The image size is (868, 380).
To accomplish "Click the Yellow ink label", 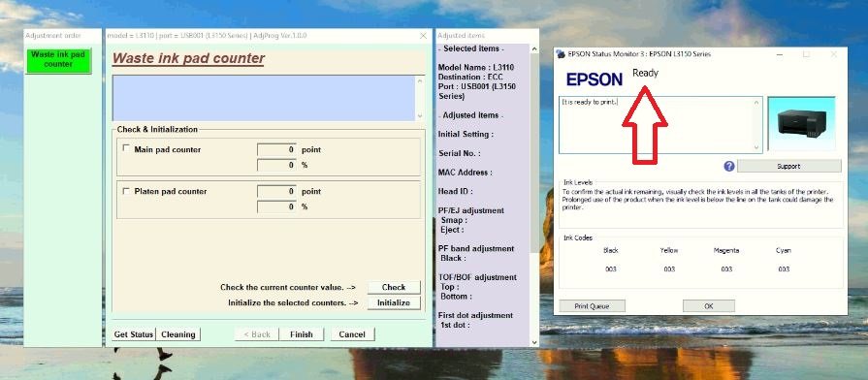I will [x=669, y=250].
